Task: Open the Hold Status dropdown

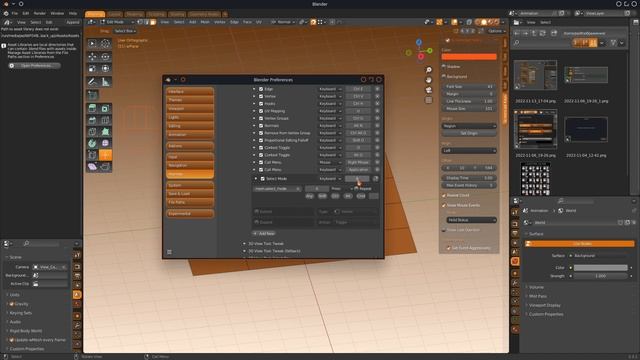Action: [x=471, y=220]
